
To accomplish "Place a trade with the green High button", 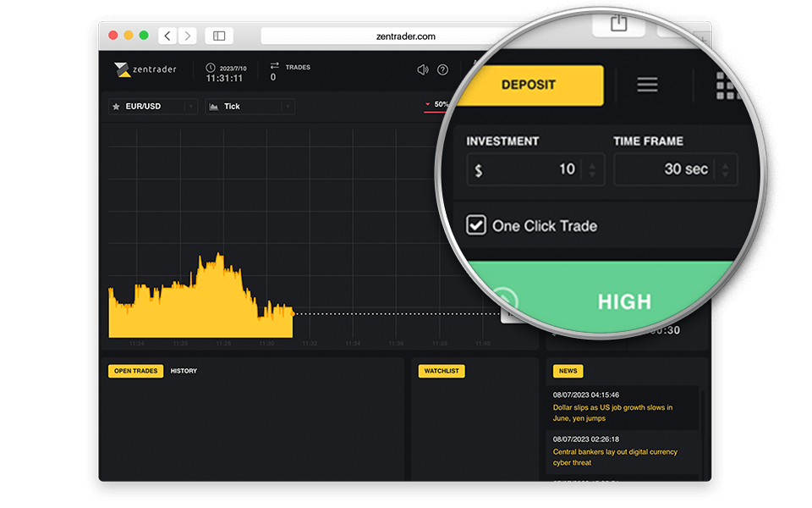I will [x=624, y=301].
